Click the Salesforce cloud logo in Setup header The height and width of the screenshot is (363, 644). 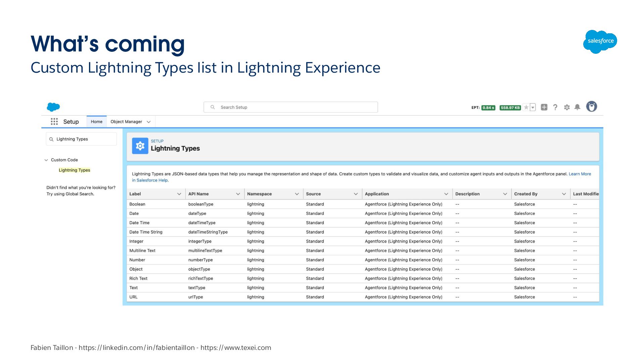pos(53,107)
